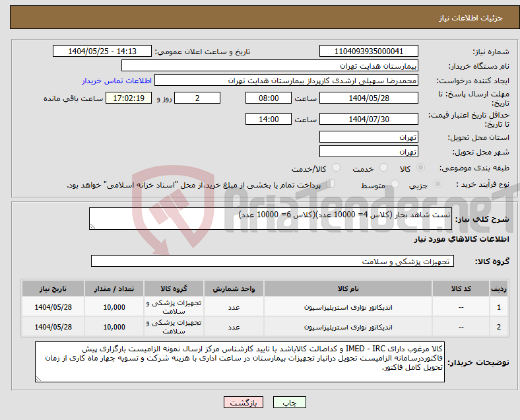Click the توضیحات خریدار notes textarea

pos(240,362)
